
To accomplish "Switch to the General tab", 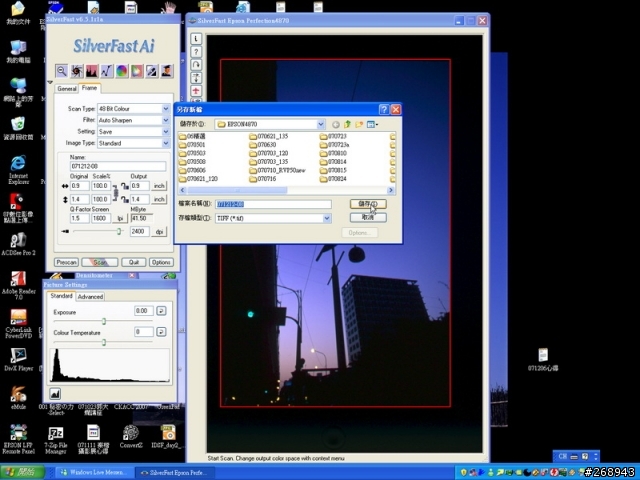I will [67, 89].
